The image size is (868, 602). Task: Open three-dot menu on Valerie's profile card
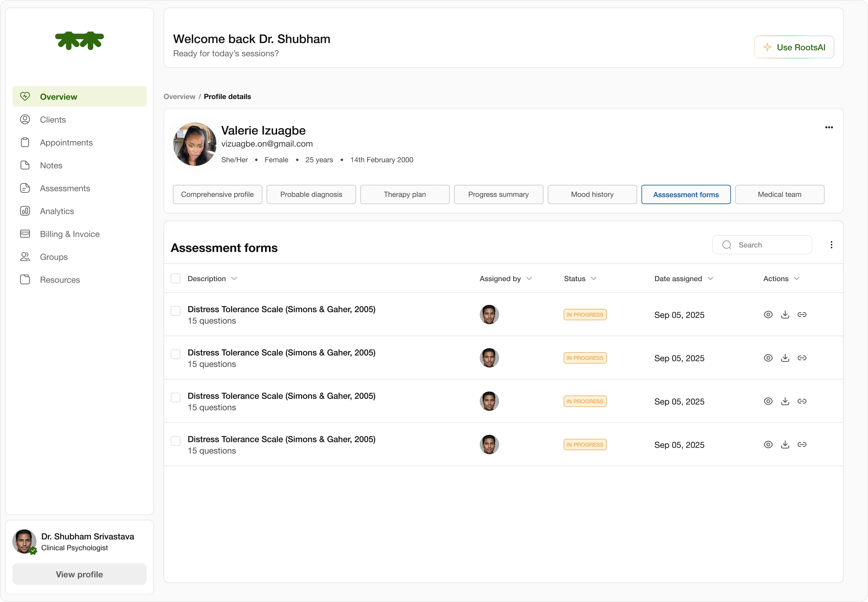(x=829, y=128)
